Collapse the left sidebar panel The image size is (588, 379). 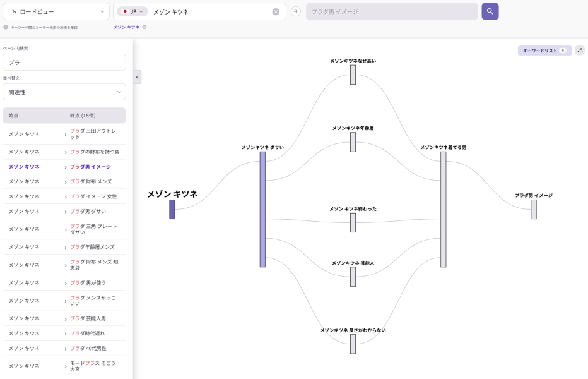pos(137,77)
